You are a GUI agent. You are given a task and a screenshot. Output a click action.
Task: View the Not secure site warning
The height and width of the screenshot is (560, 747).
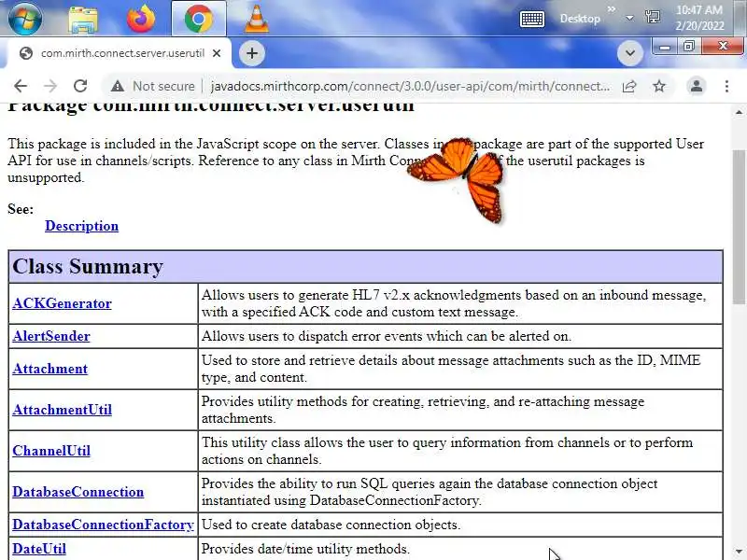coord(152,86)
